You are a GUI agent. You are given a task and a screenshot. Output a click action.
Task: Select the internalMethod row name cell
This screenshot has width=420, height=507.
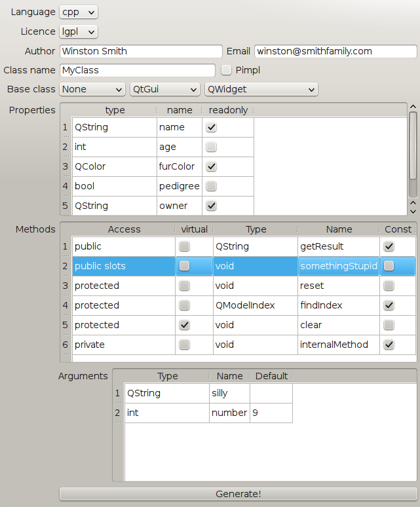(x=338, y=345)
